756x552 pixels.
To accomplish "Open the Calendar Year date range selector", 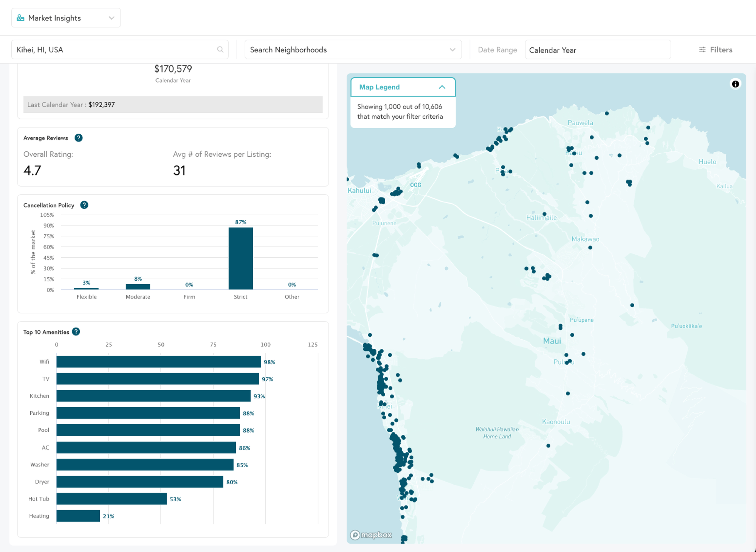I will 598,50.
